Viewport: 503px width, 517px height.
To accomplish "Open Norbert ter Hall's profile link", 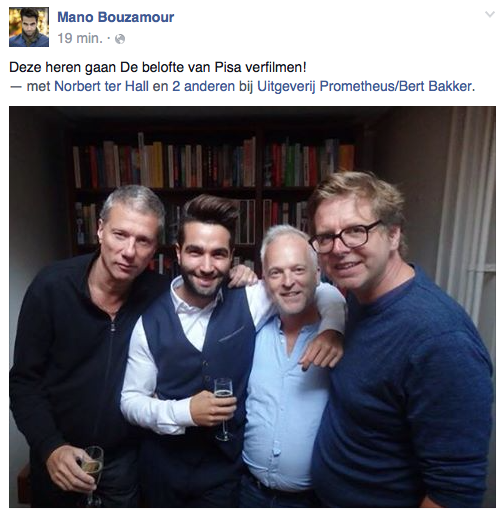I will [101, 87].
